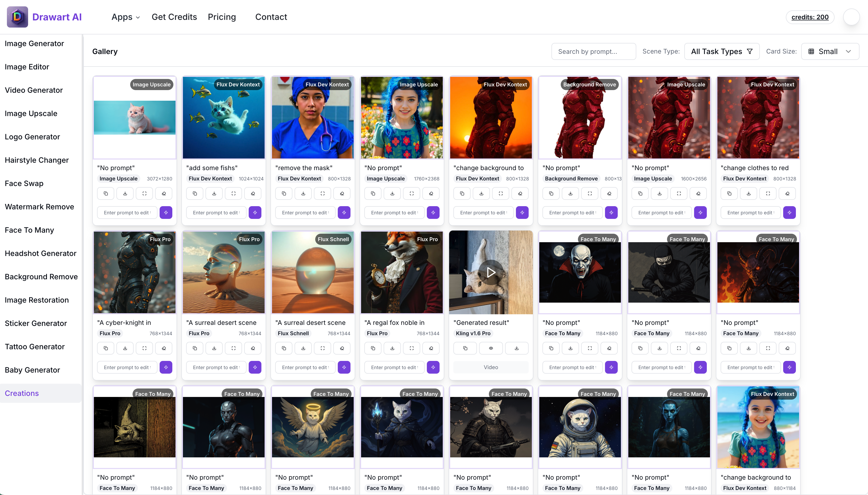868x495 pixels.
Task: Play the cat video thumbnail
Action: (x=491, y=272)
